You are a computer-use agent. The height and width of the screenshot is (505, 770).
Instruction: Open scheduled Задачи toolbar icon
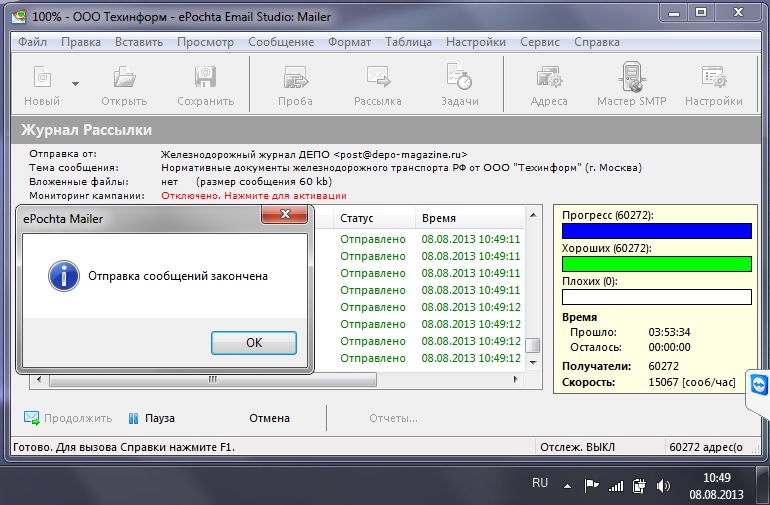point(459,76)
